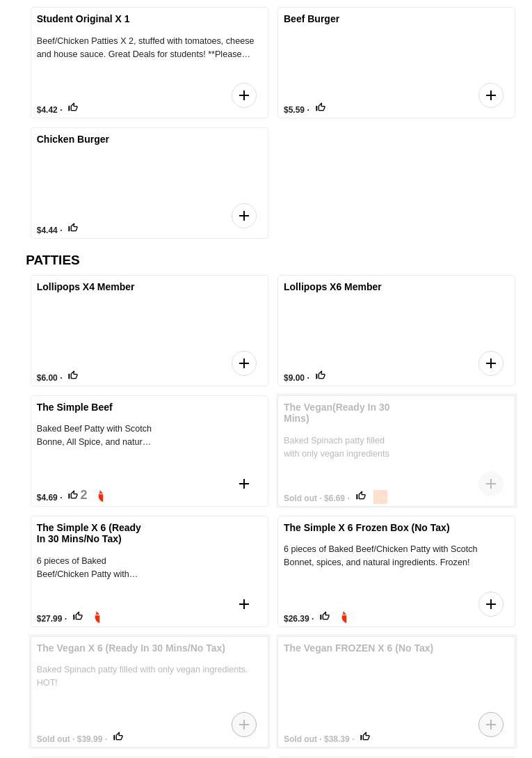Click pepper icon on Simple X 6 Frozen Box
Viewport: 532px width, 758px height.
[344, 617]
